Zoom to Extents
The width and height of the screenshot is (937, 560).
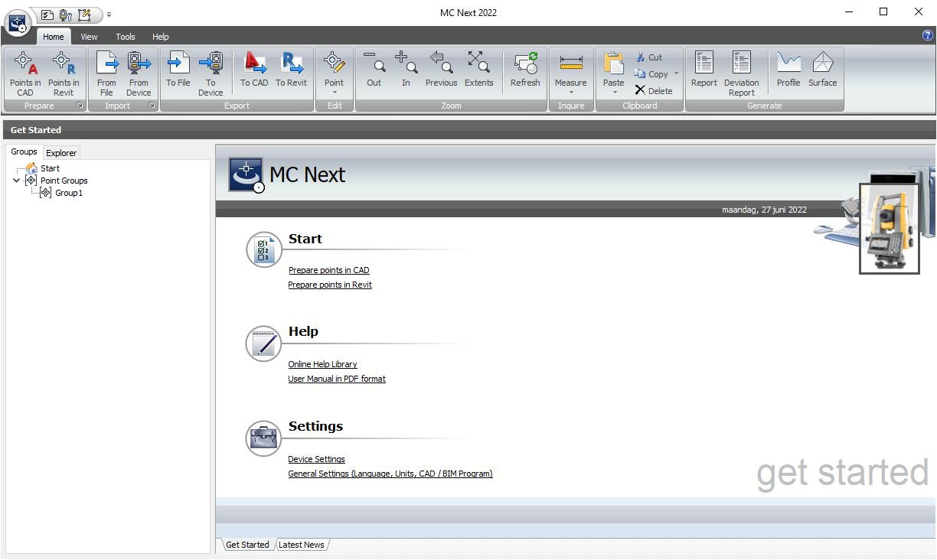(x=479, y=70)
